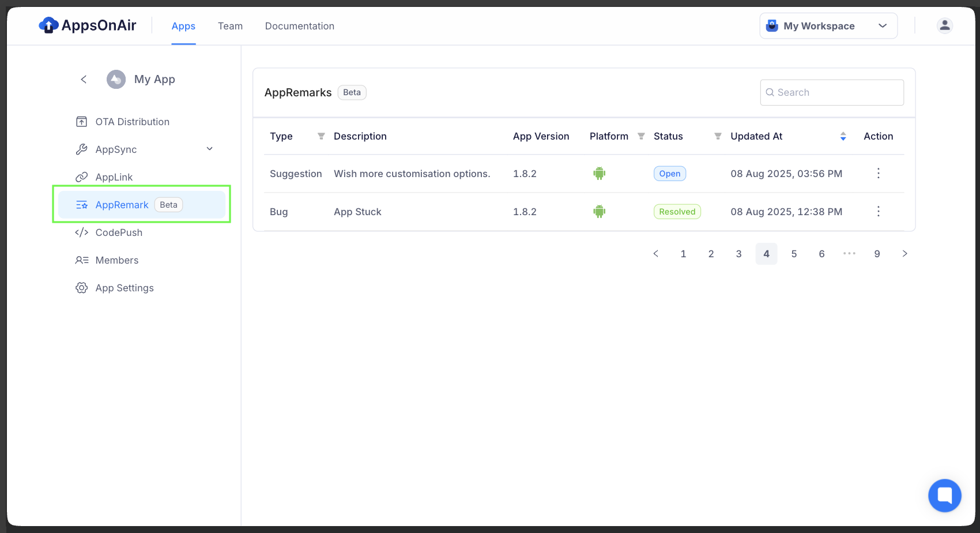Click the 'My App' name label

coord(154,79)
